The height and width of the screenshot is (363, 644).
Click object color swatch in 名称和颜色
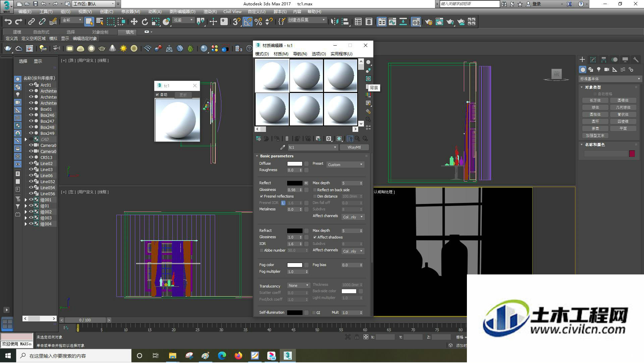(x=632, y=154)
